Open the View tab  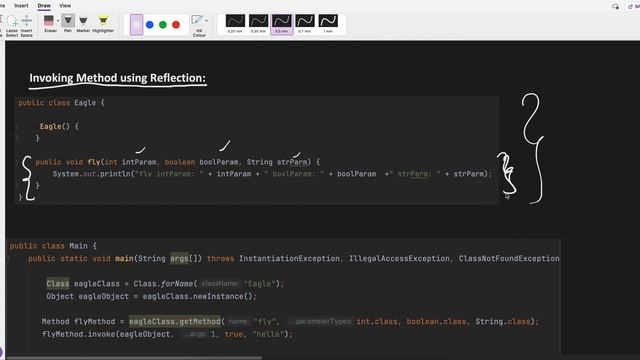pyautogui.click(x=65, y=6)
